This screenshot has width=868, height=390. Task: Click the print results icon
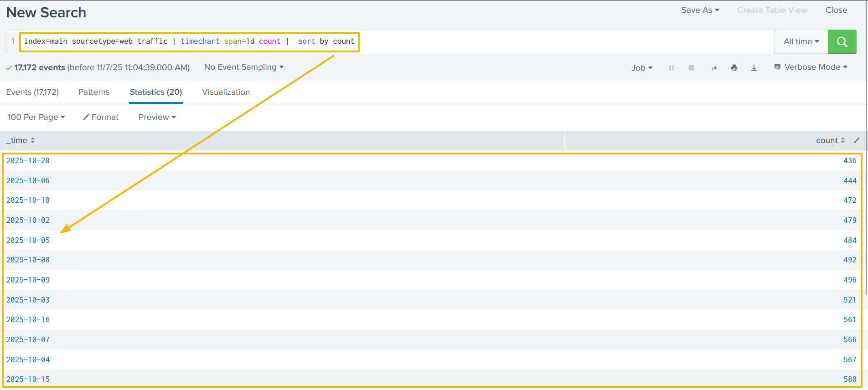[x=734, y=68]
